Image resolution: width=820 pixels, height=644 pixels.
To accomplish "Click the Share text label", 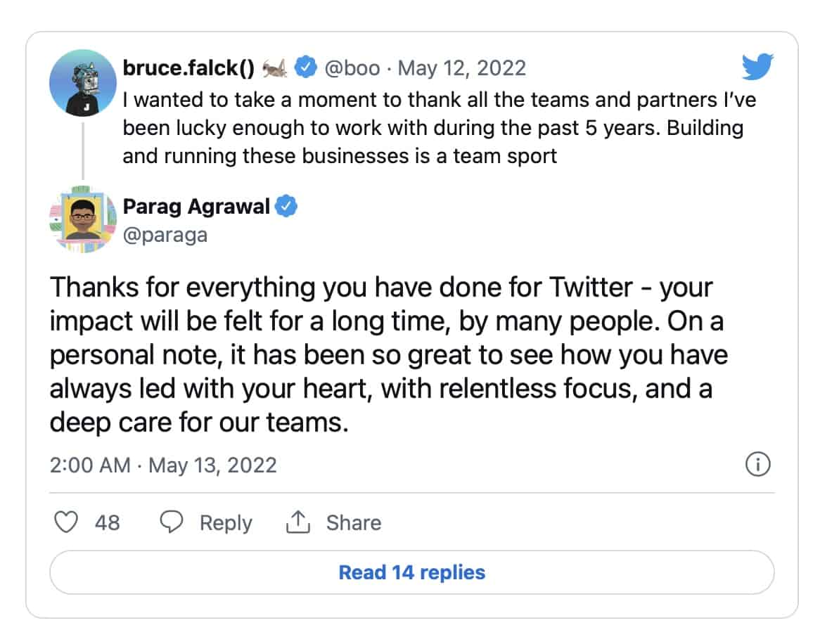I will click(x=354, y=522).
